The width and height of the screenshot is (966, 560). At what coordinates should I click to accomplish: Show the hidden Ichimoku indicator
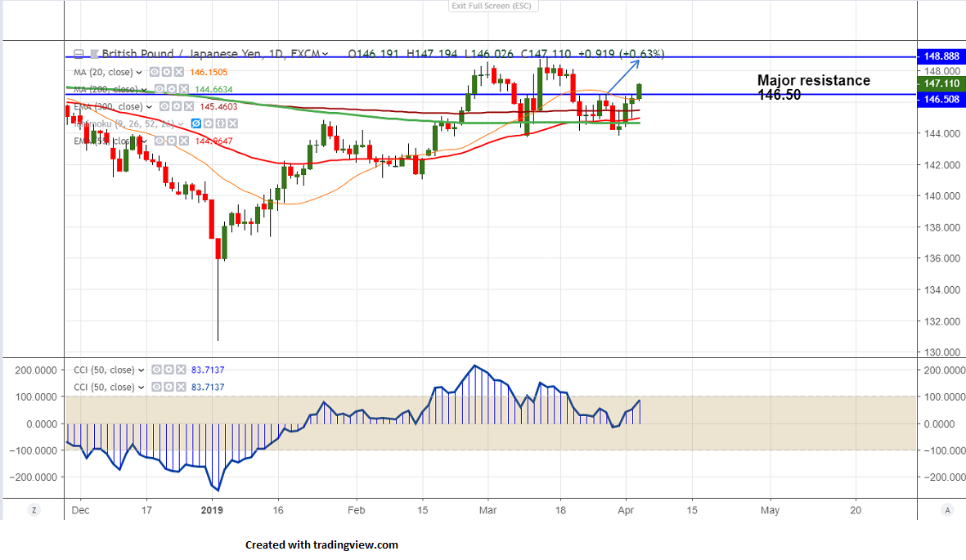196,123
